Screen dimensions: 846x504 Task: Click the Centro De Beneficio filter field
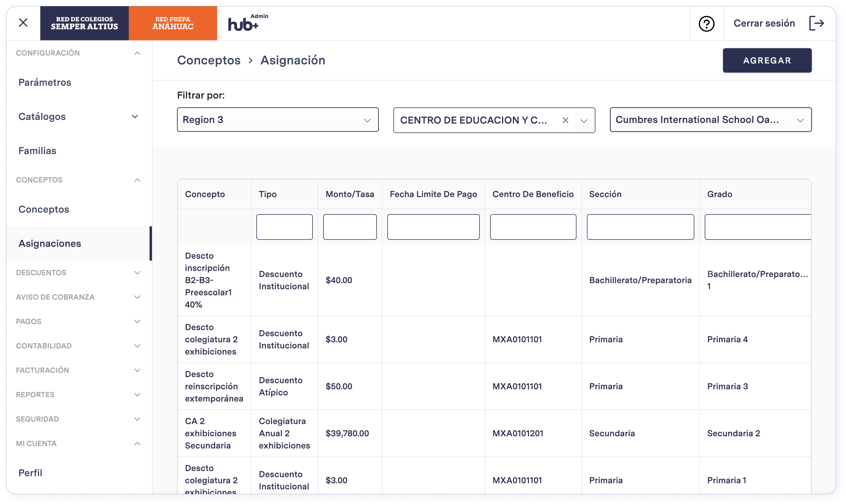[533, 227]
